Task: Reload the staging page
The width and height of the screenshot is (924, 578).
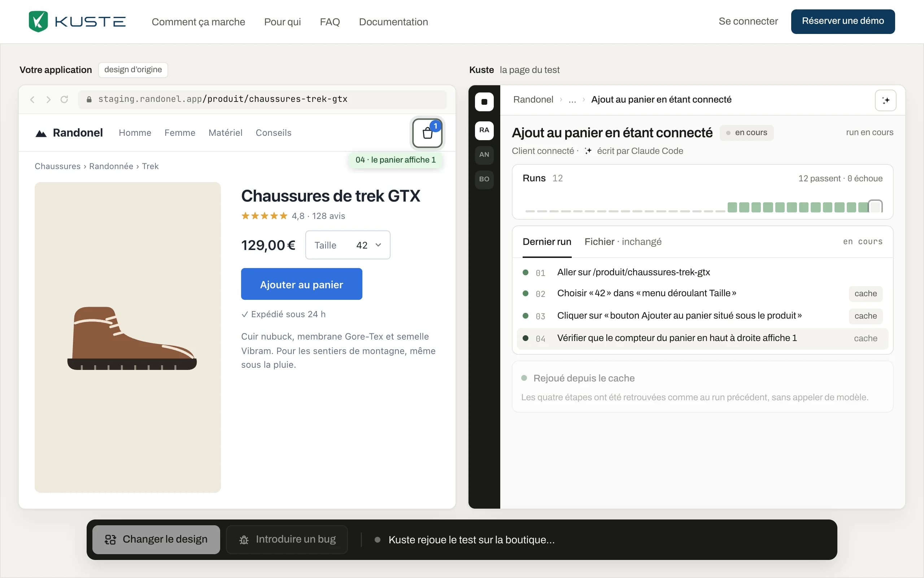Action: [64, 99]
